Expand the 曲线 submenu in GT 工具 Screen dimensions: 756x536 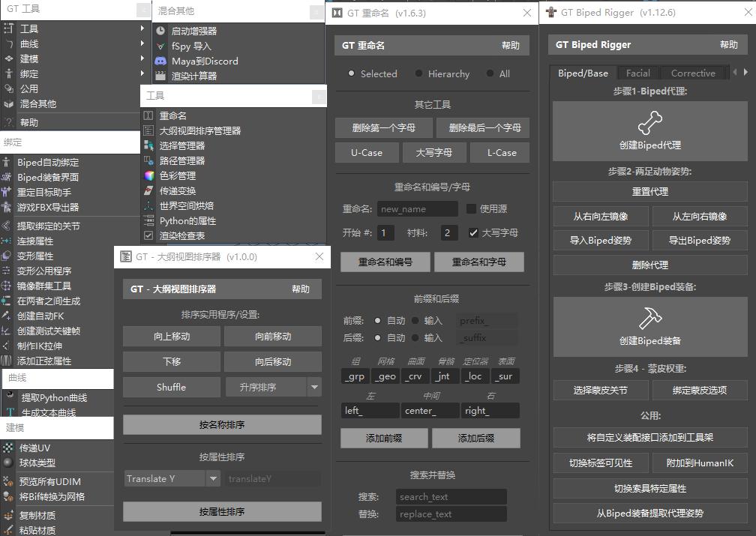[142, 43]
